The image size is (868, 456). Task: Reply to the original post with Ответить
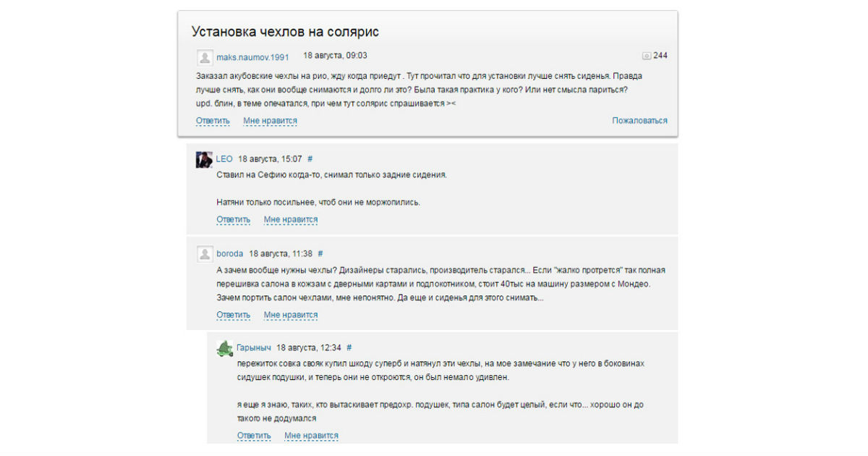pos(213,121)
